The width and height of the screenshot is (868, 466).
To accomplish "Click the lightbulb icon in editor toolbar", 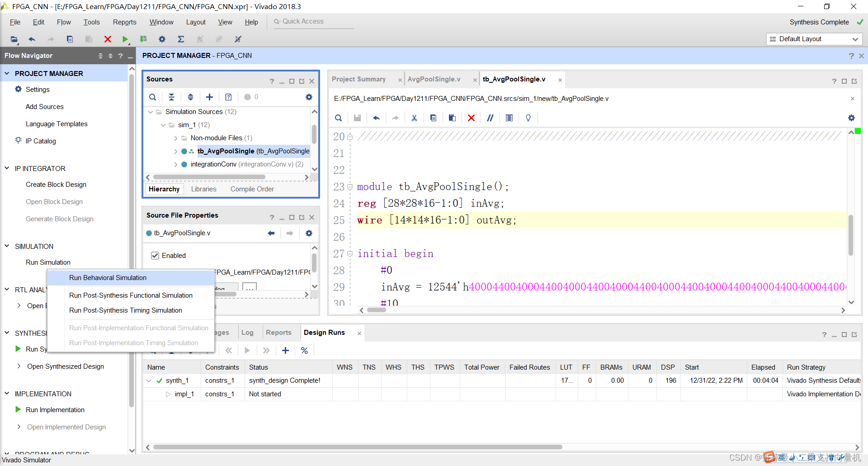I will click(528, 118).
